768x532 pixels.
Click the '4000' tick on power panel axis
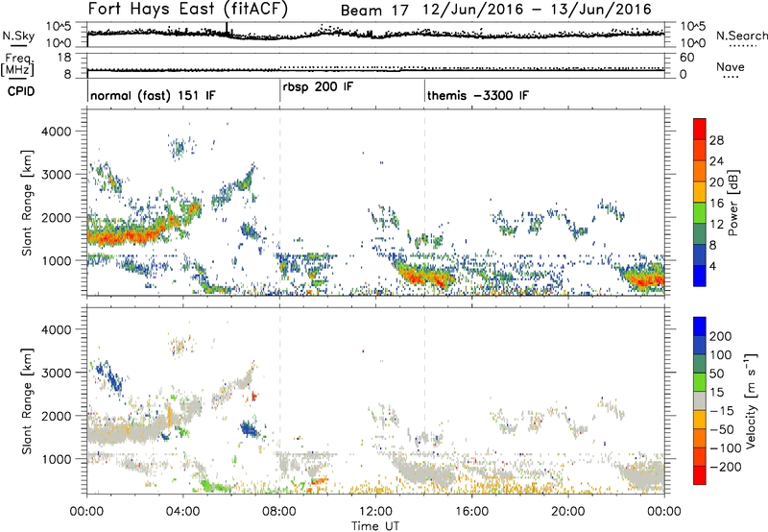point(57,132)
